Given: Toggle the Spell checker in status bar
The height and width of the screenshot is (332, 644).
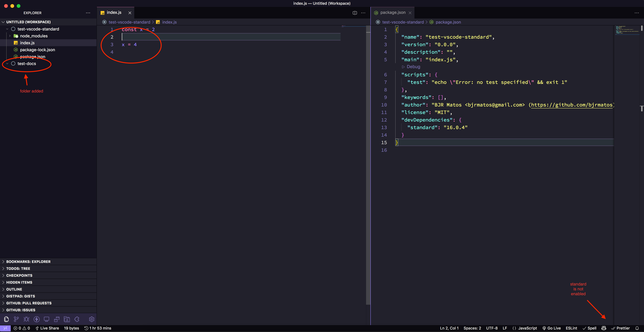Looking at the screenshot, I should coord(589,328).
